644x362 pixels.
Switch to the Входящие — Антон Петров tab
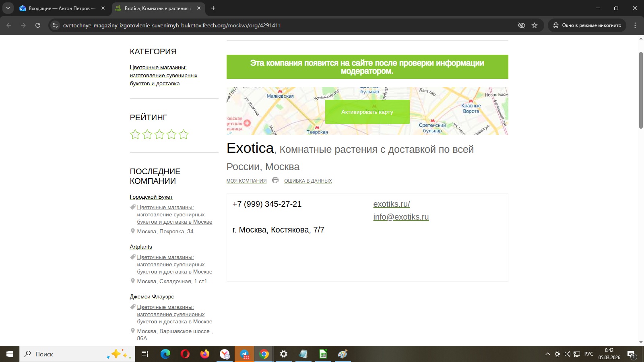[62, 8]
